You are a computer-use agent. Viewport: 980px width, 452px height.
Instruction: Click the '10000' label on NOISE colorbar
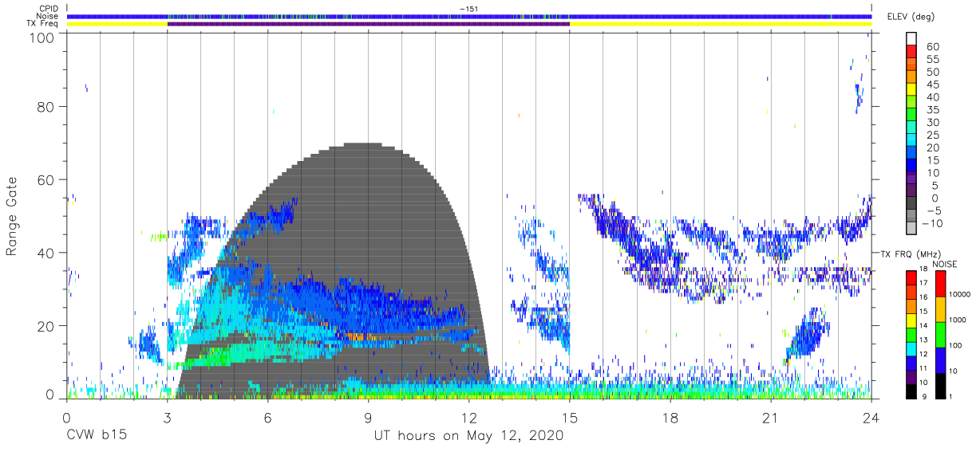pos(959,295)
